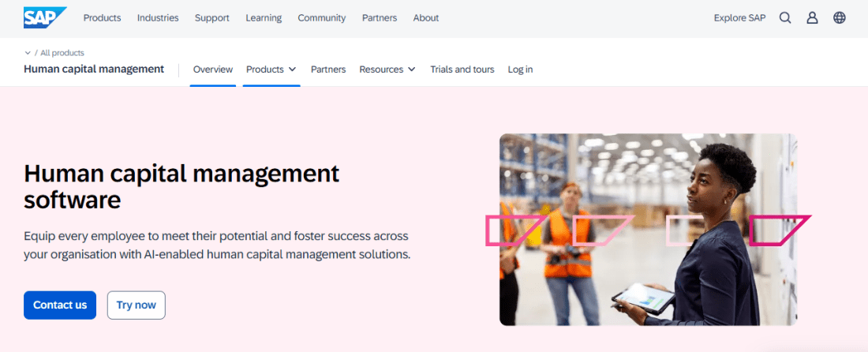Open the search magnifier icon
868x352 pixels.
785,17
